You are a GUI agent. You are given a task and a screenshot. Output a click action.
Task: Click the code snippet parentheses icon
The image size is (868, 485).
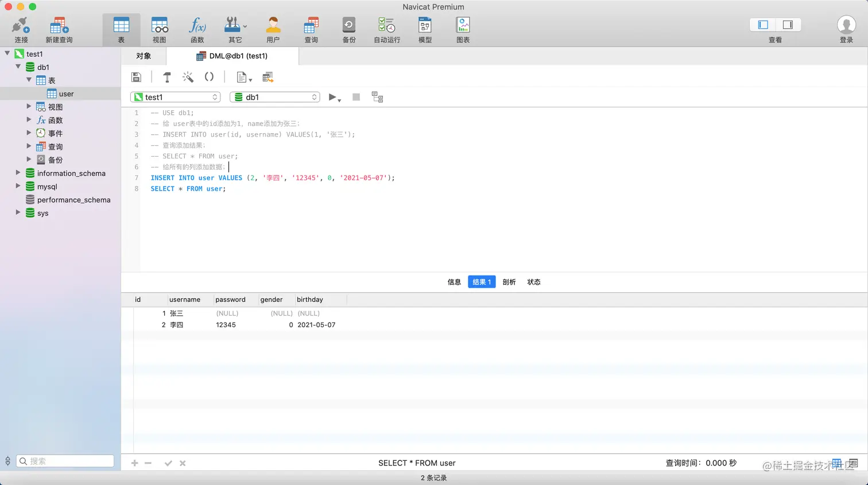209,77
